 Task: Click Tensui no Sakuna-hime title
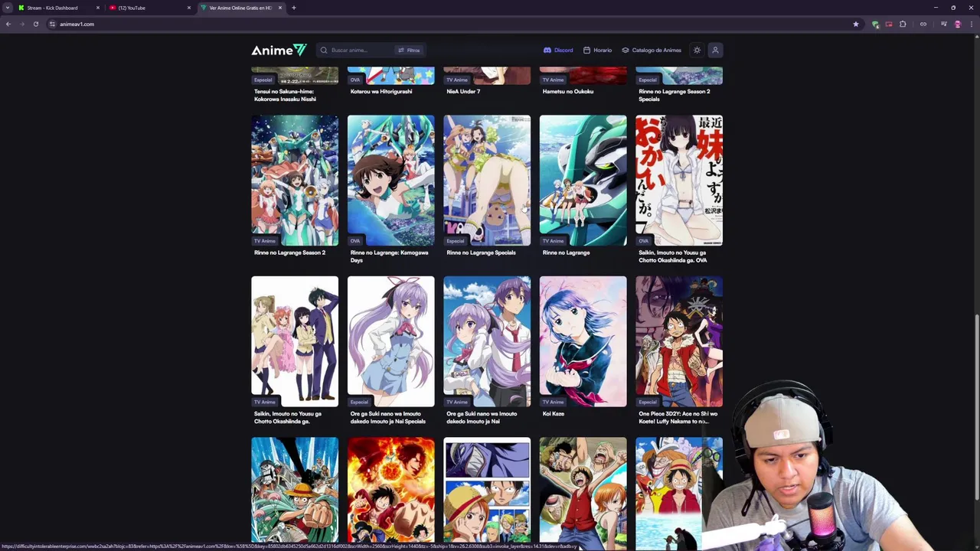point(286,95)
